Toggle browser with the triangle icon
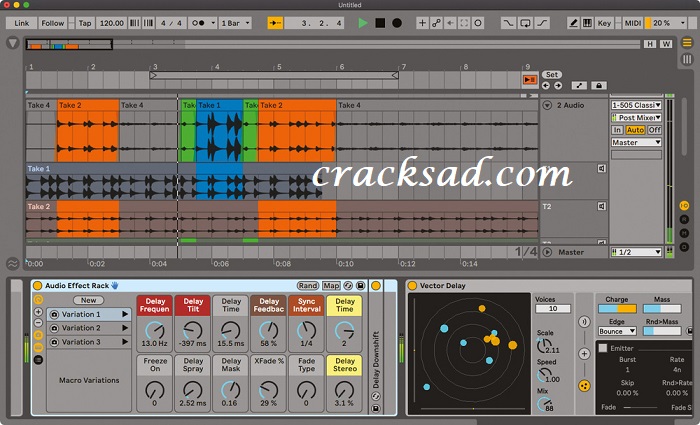 (x=12, y=43)
